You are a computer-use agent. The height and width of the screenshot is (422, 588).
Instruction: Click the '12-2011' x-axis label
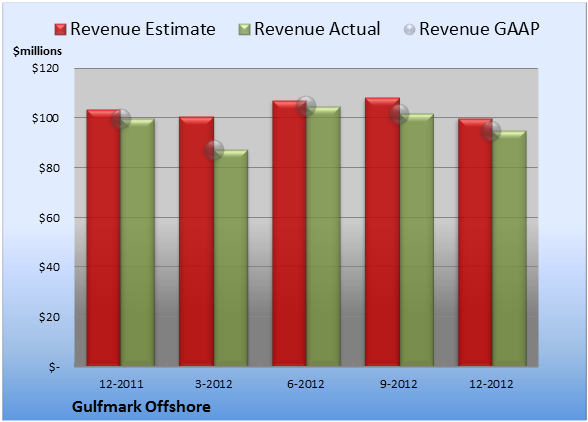pyautogui.click(x=121, y=384)
